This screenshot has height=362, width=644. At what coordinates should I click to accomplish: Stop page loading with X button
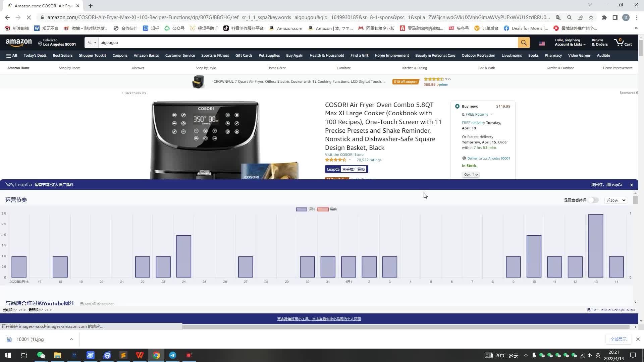pyautogui.click(x=29, y=17)
